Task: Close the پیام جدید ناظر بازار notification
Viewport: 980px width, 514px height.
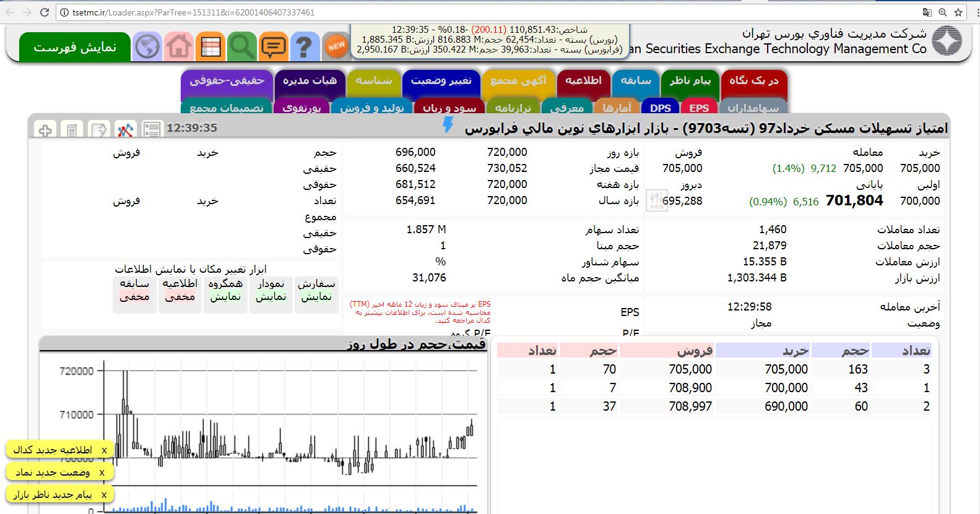Action: [x=104, y=495]
